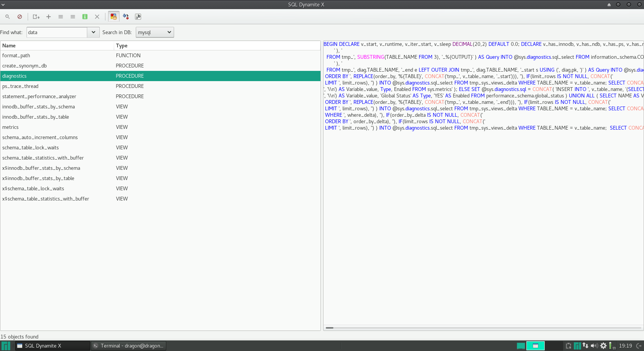The image size is (644, 351).
Task: Open the window menu arrow in title bar
Action: click(x=3, y=5)
